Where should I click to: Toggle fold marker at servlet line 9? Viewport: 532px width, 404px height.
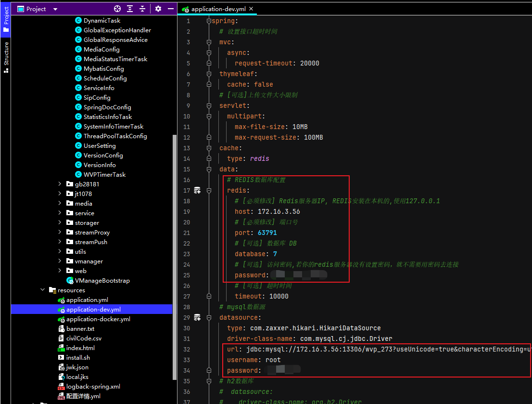point(209,105)
